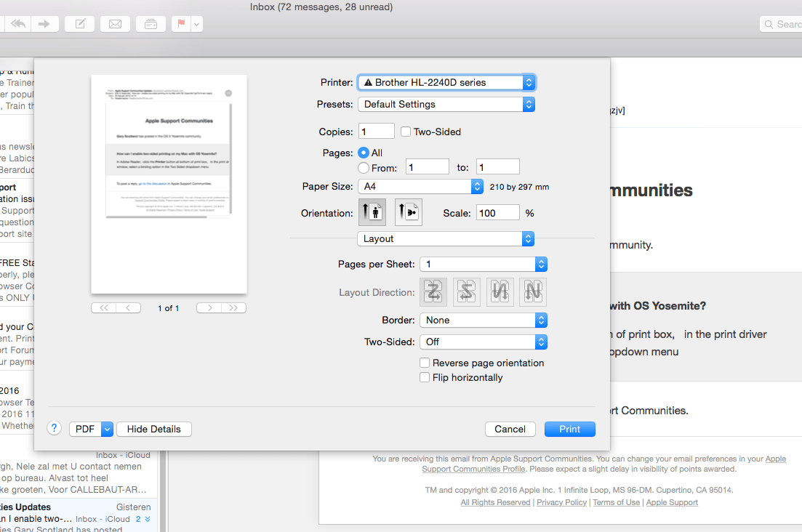Click Hide Details
This screenshot has width=802, height=532.
coord(153,429)
